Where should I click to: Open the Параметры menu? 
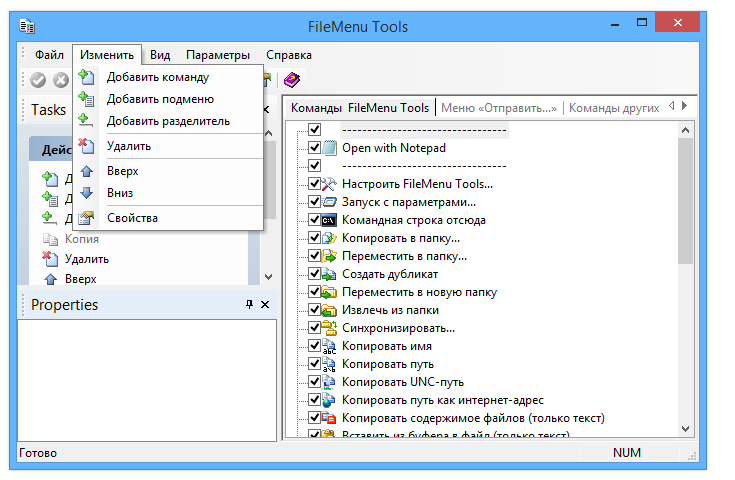point(217,55)
